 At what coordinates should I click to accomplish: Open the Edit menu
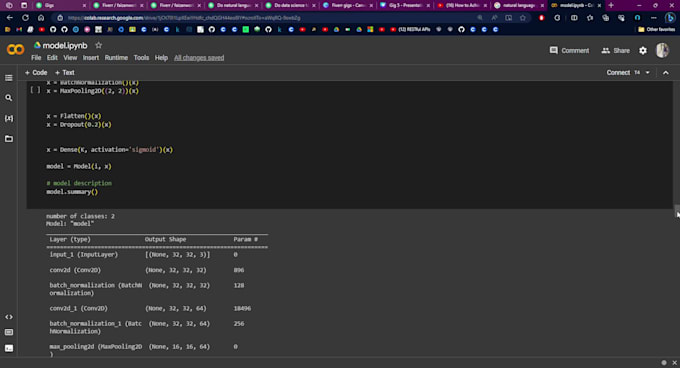52,58
